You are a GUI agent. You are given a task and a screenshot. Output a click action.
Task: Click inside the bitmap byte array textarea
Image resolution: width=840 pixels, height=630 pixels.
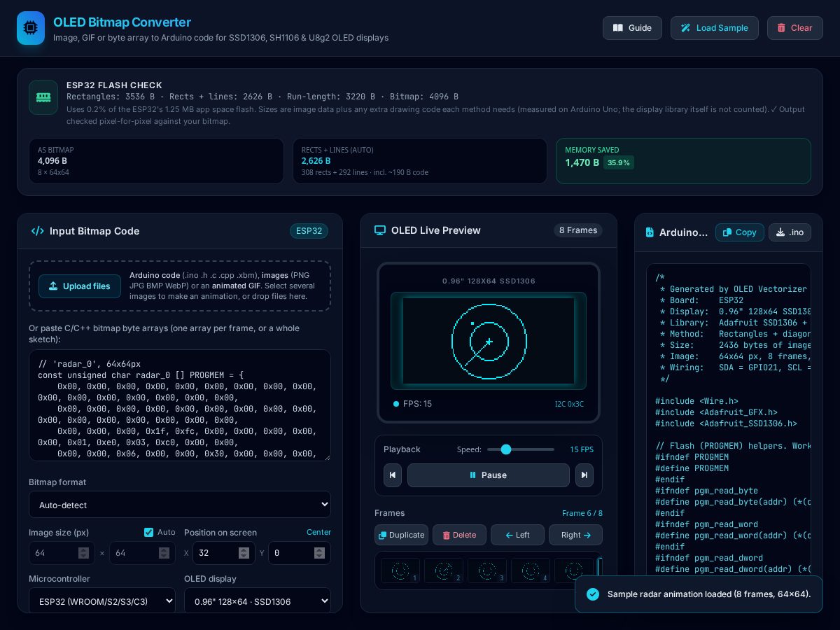[x=180, y=405]
